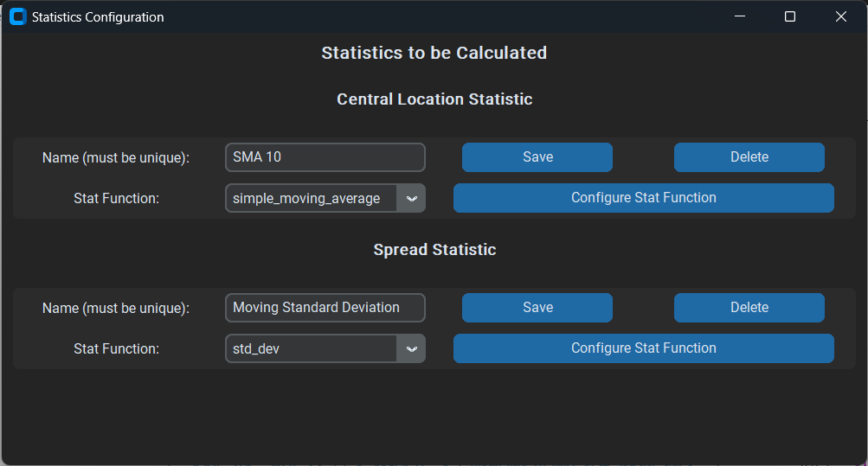
Task: Click the Statistics to be Calculated heading
Action: [434, 53]
